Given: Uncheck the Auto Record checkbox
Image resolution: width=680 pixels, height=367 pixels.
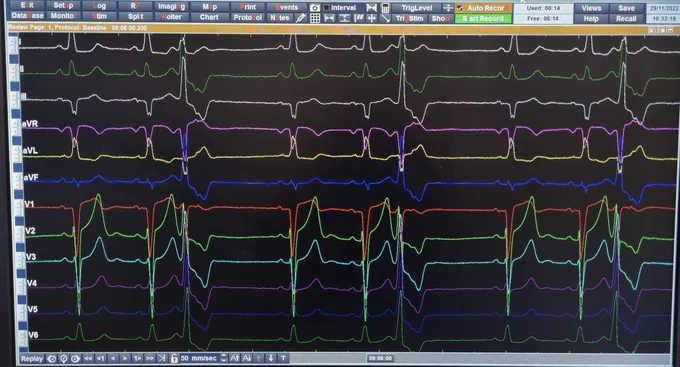Looking at the screenshot, I should 460,8.
